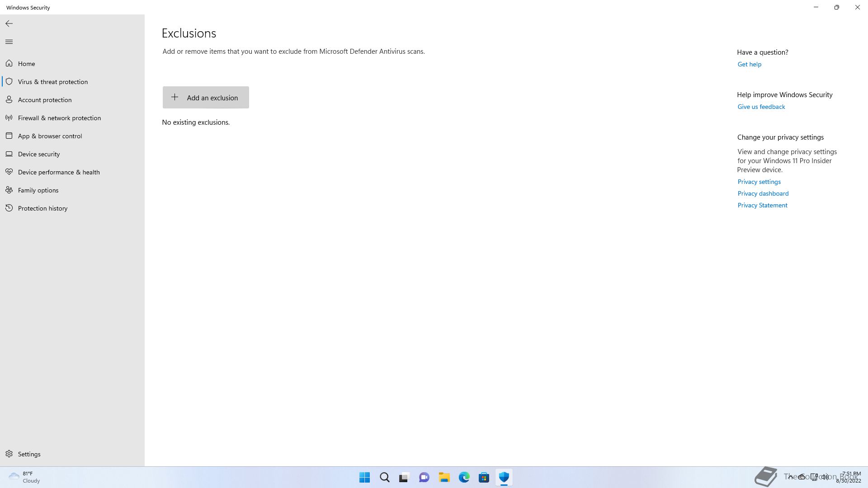Open Microsoft Edge from taskbar
The height and width of the screenshot is (488, 868).
pos(464,477)
